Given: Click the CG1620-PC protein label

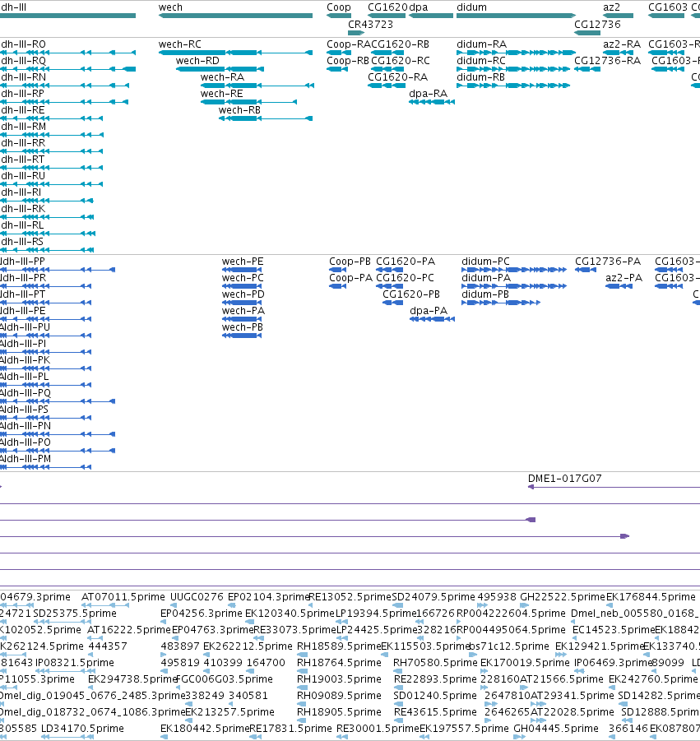Looking at the screenshot, I should tap(405, 278).
